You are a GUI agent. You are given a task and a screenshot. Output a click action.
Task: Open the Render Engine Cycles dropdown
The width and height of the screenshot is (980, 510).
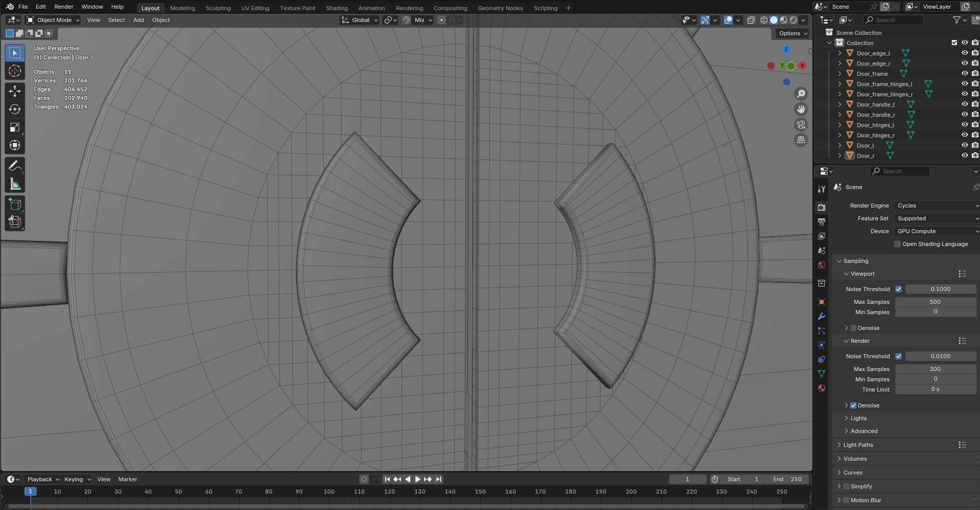[937, 206]
